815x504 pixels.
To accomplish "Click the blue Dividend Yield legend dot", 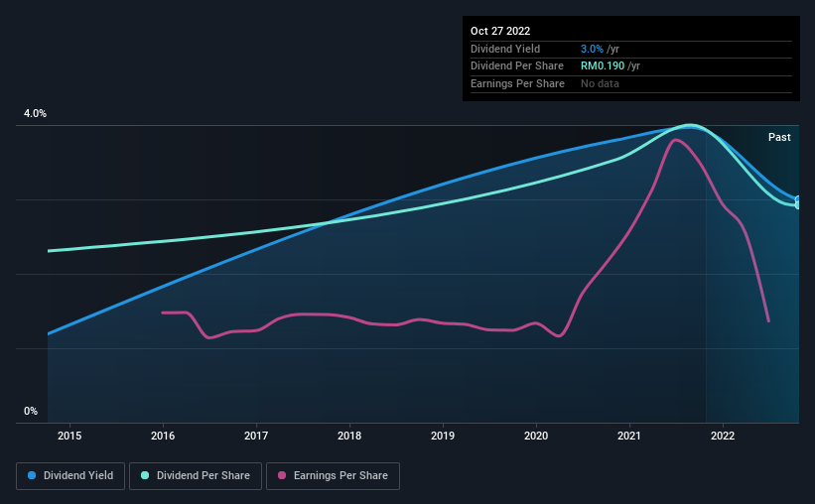I will pyautogui.click(x=33, y=476).
